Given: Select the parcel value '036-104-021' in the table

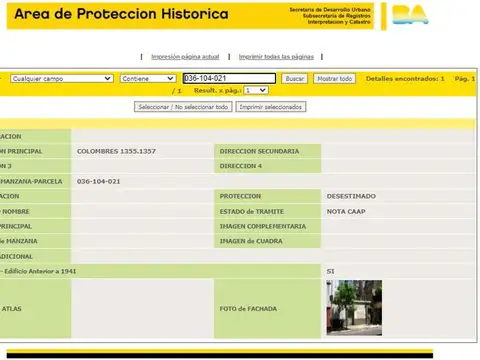Looking at the screenshot, I should coord(98,181).
